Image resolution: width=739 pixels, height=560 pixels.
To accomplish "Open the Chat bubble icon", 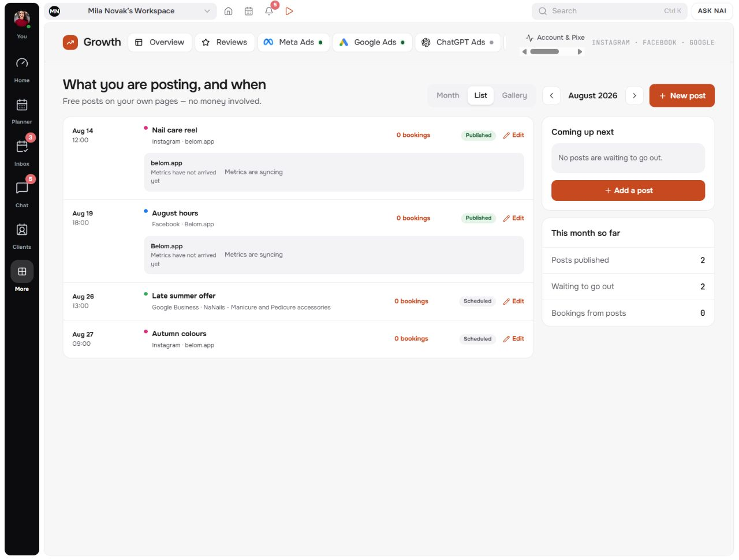I will click(22, 188).
